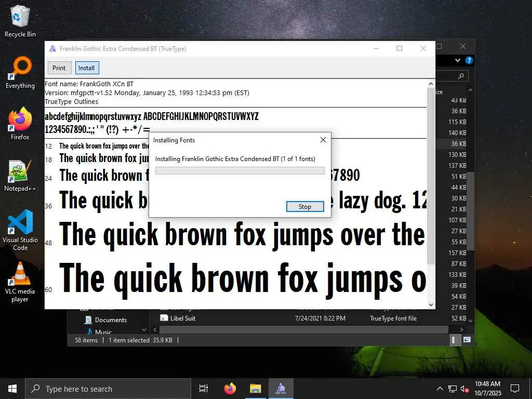Open File Explorer help icon

point(469,60)
